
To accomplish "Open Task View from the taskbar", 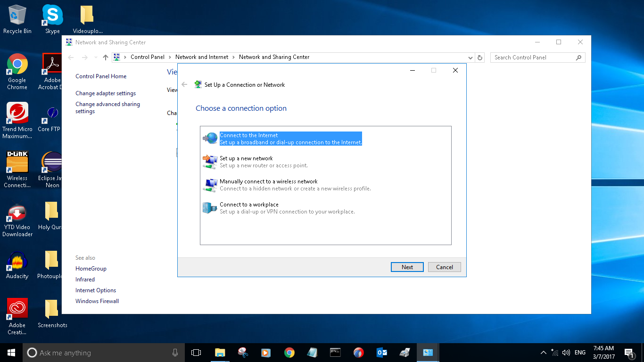I will [196, 353].
